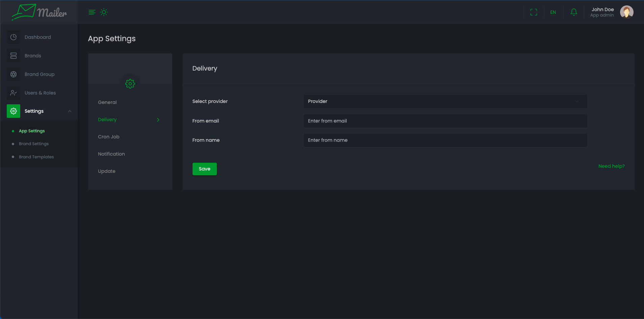Open the EN language selector
The width and height of the screenshot is (644, 319).
pos(553,12)
